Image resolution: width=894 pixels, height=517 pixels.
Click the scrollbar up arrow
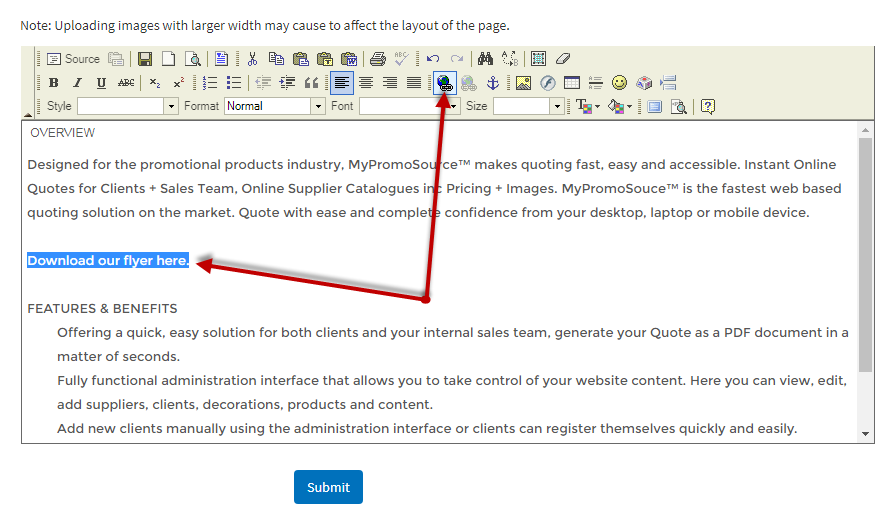tap(865, 131)
